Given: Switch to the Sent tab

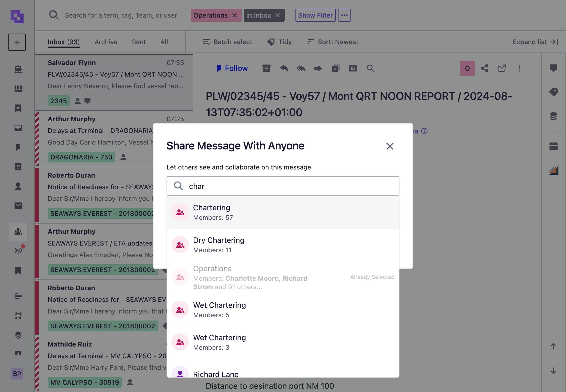Looking at the screenshot, I should (x=139, y=42).
